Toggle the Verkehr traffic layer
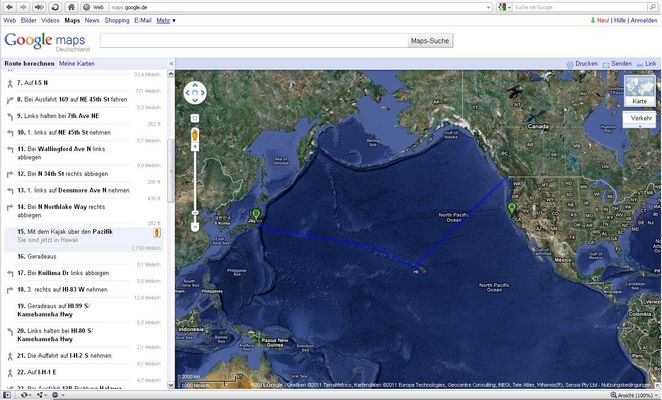Image resolution: width=662 pixels, height=400 pixels. (x=640, y=118)
